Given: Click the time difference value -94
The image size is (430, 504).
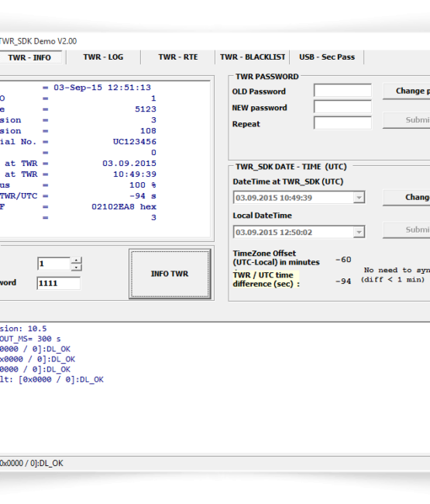Looking at the screenshot, I should tap(343, 281).
